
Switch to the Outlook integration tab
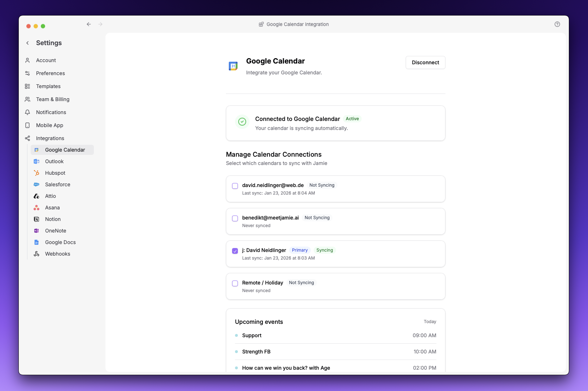pos(55,161)
